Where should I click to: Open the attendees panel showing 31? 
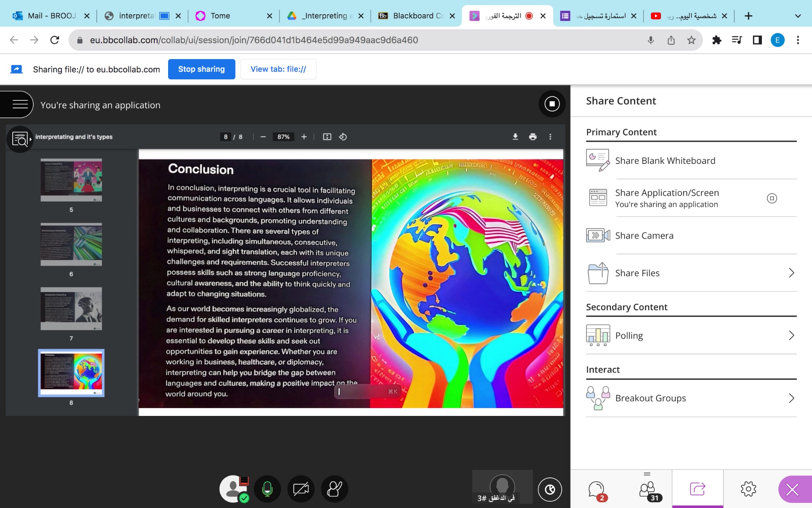click(647, 489)
